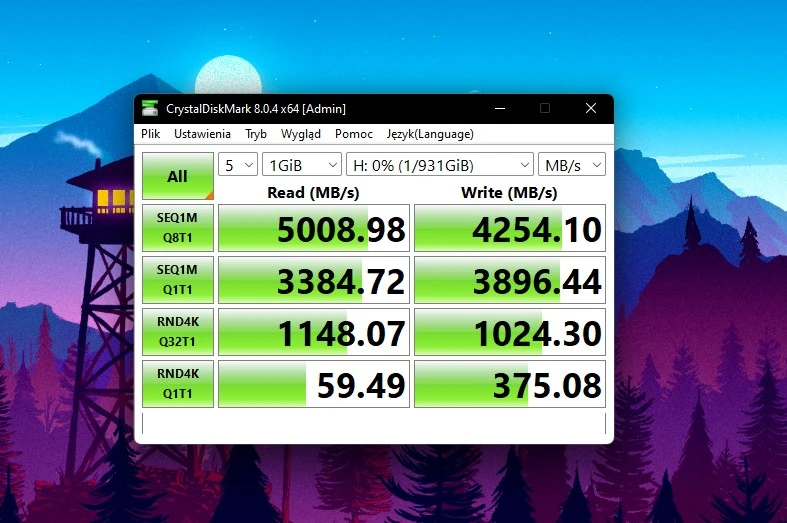The width and height of the screenshot is (787, 523).
Task: Expand the 1GiB test size dropdown
Action: coord(302,165)
